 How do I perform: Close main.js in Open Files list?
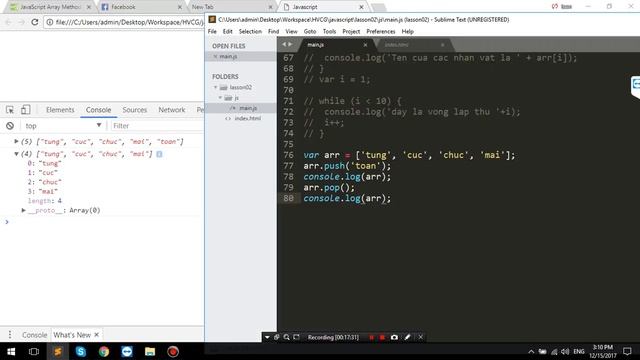(x=215, y=56)
